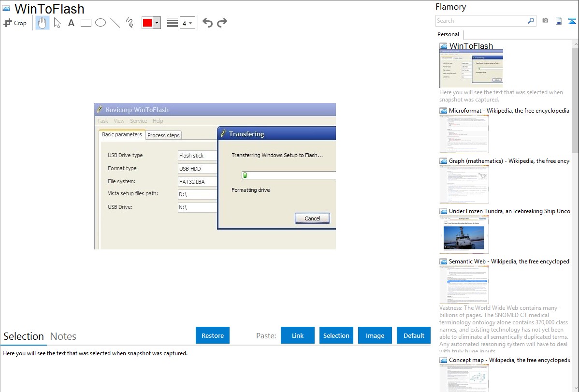
Task: Open the line width 4 dropdown
Action: 188,23
